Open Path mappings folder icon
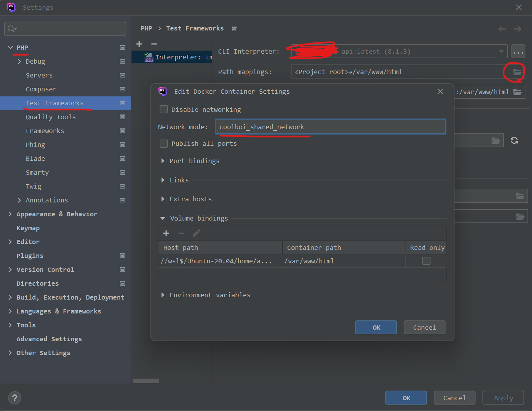 (517, 72)
